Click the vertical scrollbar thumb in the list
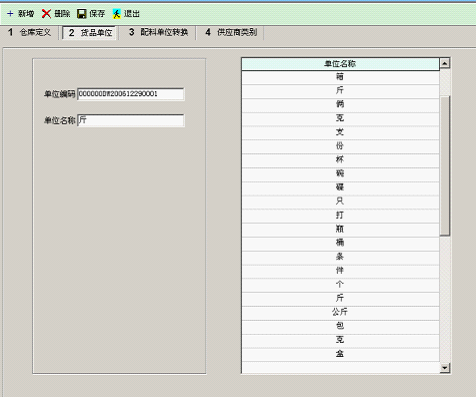The width and height of the screenshot is (476, 397). pyautogui.click(x=445, y=166)
